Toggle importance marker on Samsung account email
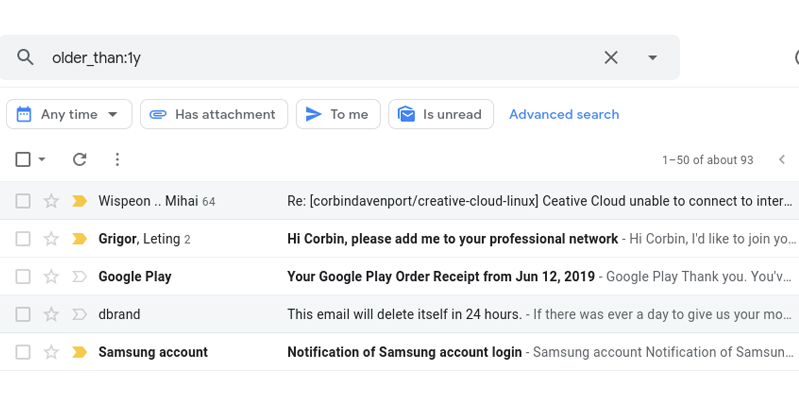This screenshot has height=400, width=799. 79,352
